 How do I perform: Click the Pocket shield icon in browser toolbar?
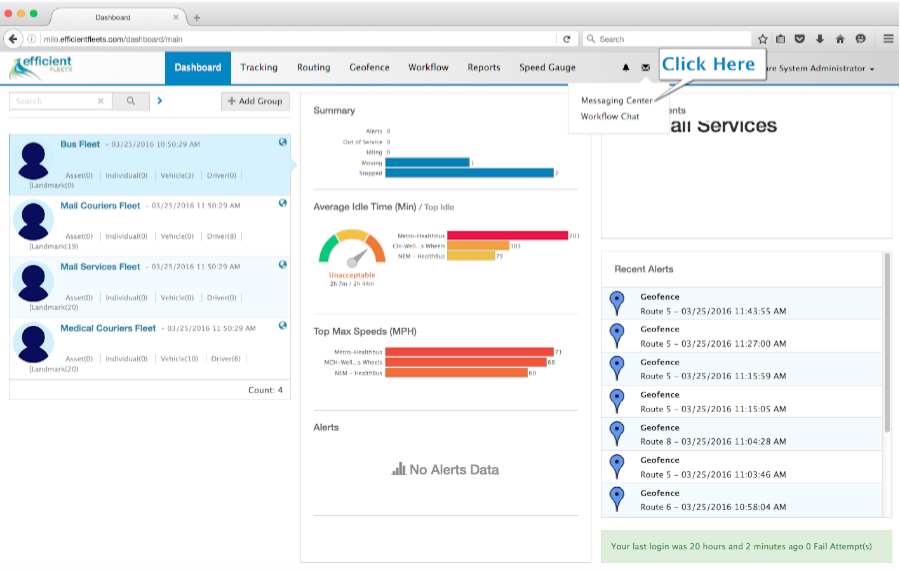(800, 39)
